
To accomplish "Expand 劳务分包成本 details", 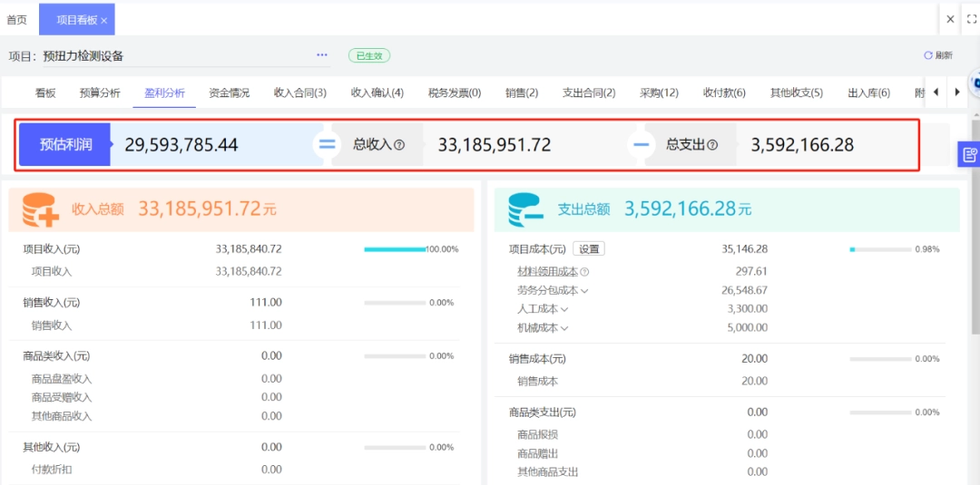I will tap(584, 291).
